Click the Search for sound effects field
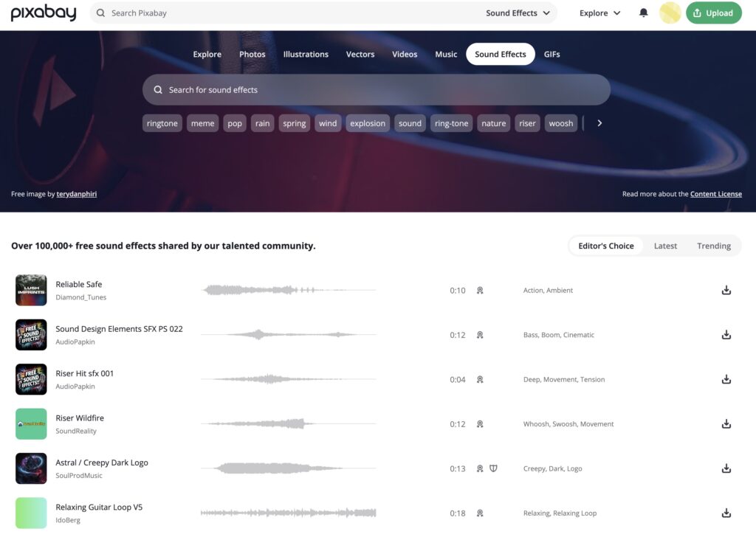Image resolution: width=756 pixels, height=537 pixels. (376, 89)
